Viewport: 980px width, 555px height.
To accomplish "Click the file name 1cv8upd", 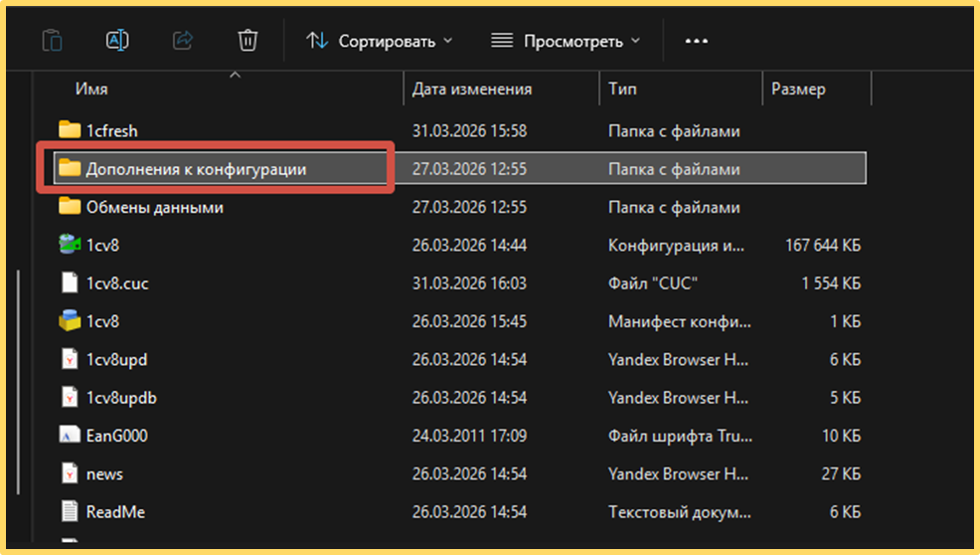I will pyautogui.click(x=116, y=360).
